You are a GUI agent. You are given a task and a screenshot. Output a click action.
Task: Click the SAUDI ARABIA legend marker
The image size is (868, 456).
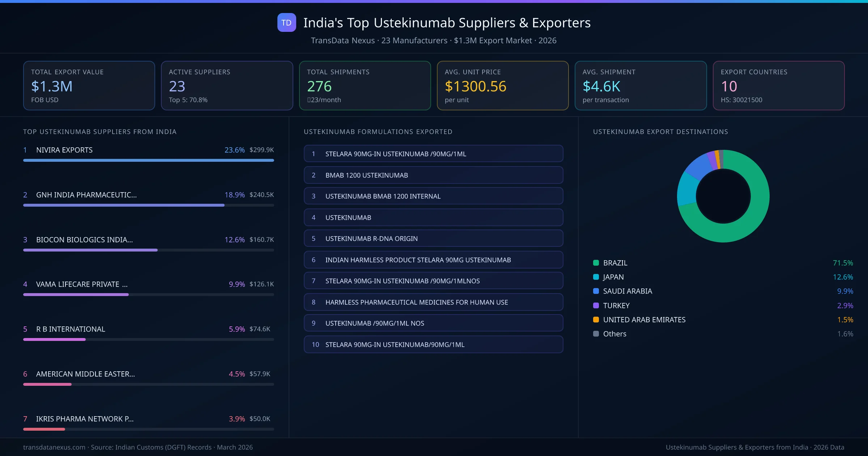click(x=596, y=291)
